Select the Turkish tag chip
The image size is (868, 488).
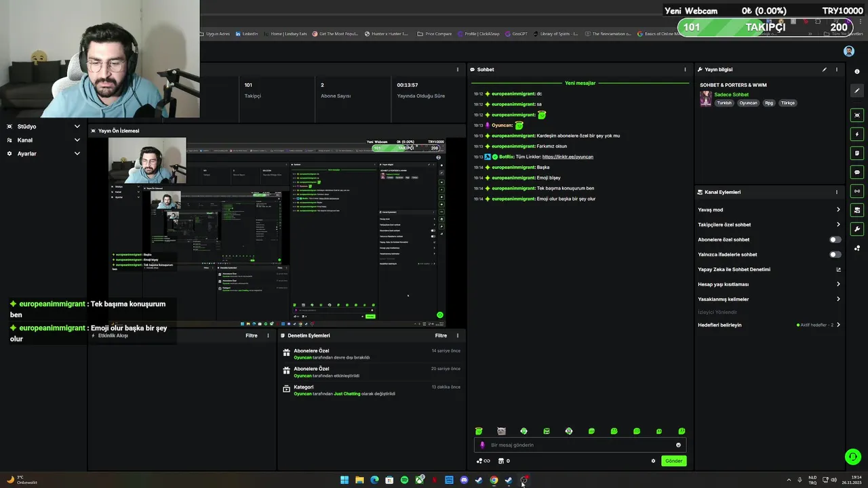(725, 103)
